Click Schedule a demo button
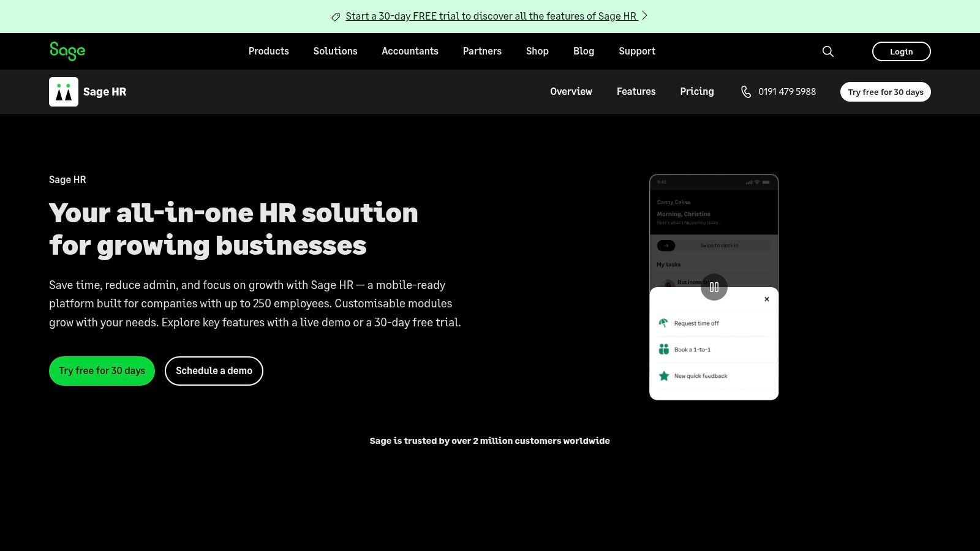 (214, 371)
